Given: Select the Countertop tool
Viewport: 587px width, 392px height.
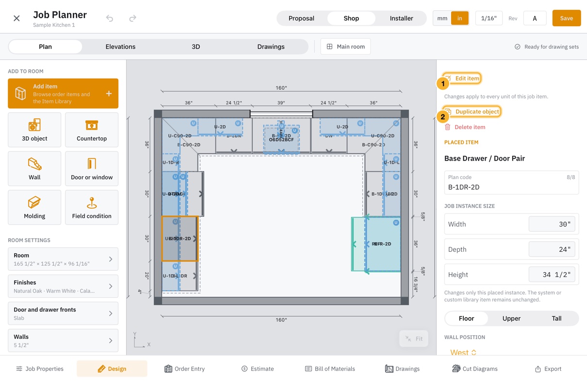Looking at the screenshot, I should click(92, 130).
